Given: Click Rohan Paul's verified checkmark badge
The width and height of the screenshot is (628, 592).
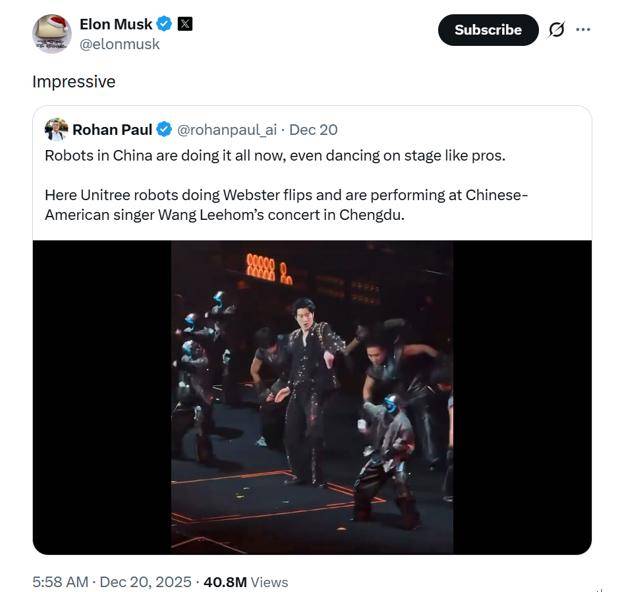Looking at the screenshot, I should [165, 129].
